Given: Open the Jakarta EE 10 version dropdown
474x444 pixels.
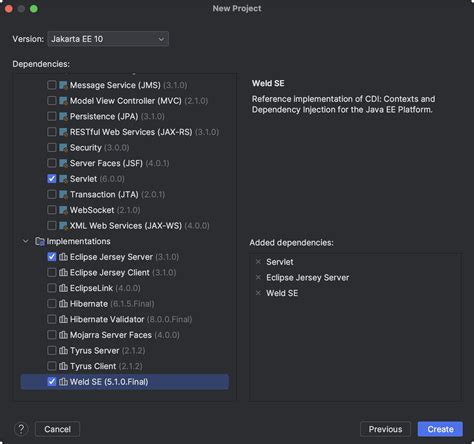Looking at the screenshot, I should 108,39.
